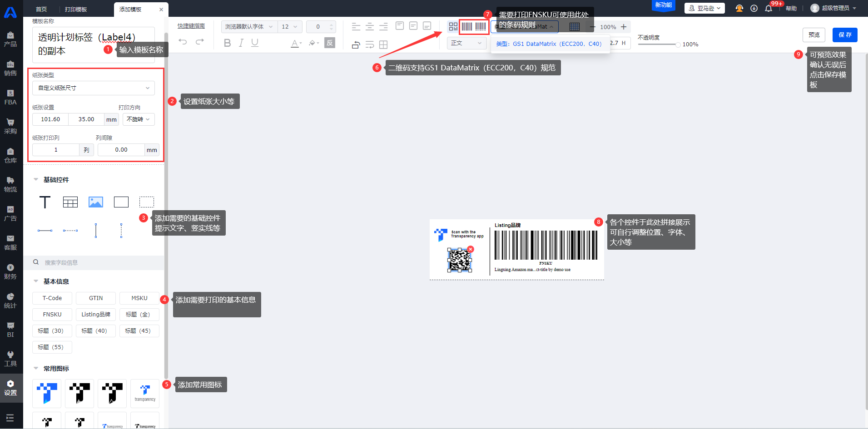Toggle bold text formatting
This screenshot has height=429, width=868.
point(228,43)
